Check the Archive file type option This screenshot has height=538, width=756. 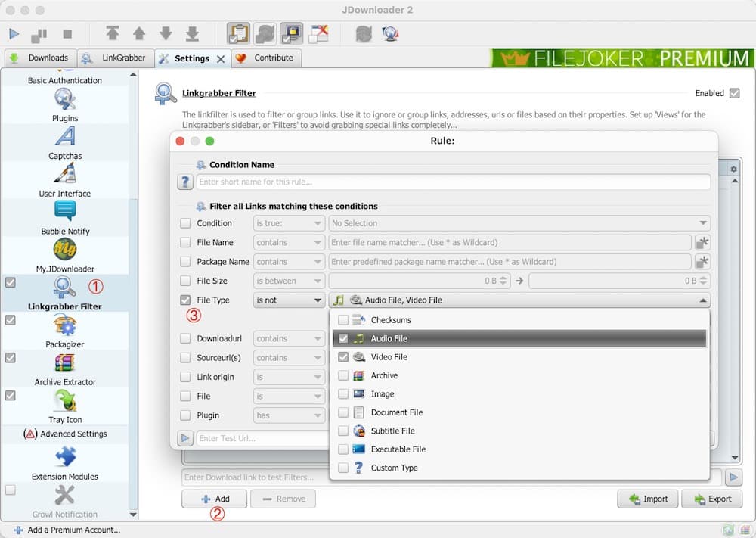click(343, 375)
